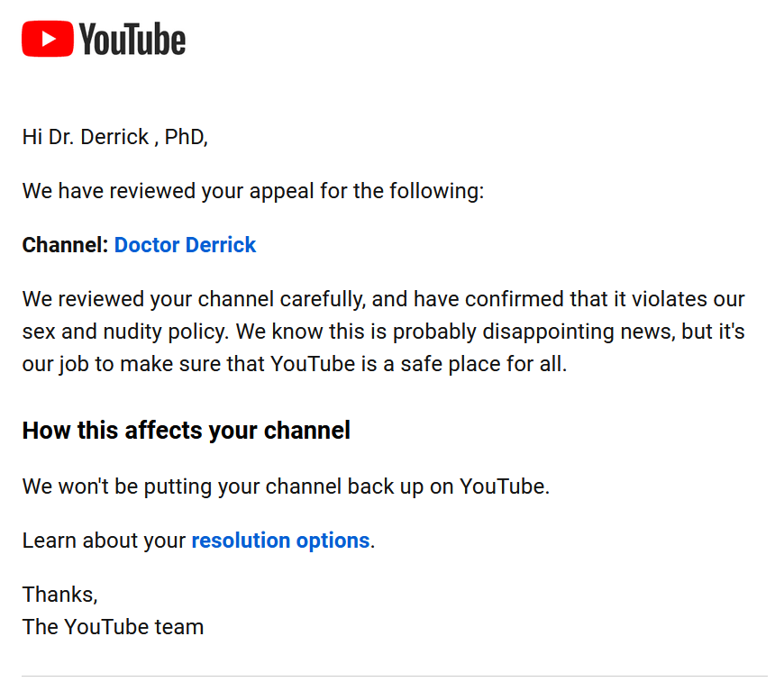Image resolution: width=775 pixels, height=700 pixels.
Task: Open the Doctor Derrick channel link
Action: pos(186,245)
